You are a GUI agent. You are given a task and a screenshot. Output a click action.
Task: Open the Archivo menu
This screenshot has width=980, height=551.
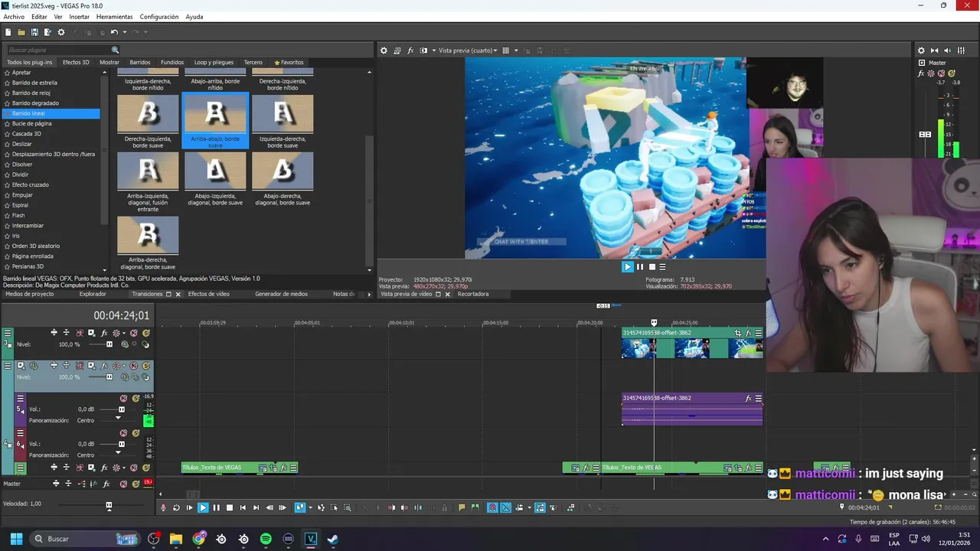(14, 17)
